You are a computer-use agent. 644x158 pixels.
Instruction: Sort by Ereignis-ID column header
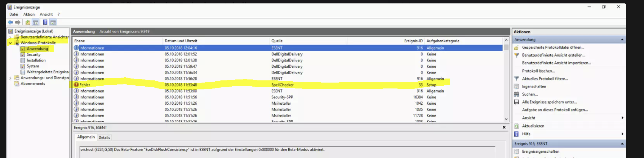click(x=386, y=41)
